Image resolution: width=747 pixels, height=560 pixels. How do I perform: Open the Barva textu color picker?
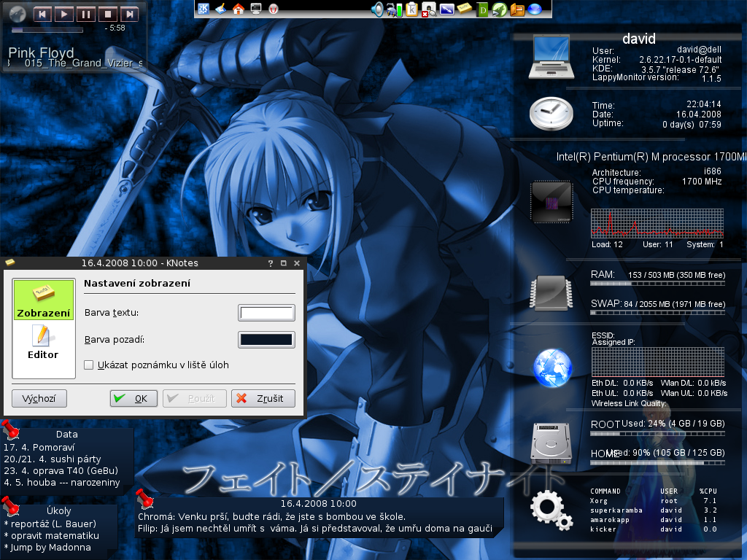266,313
